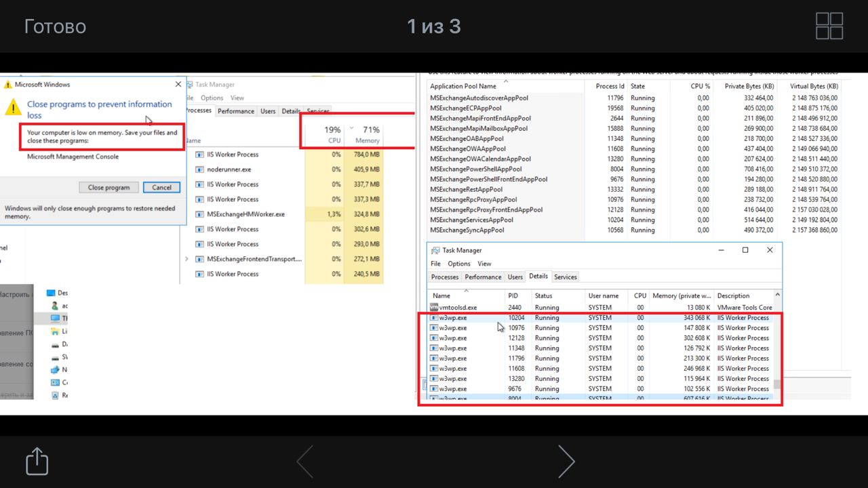868x488 pixels.
Task: Click the Private Bytes (KB) column header
Action: pyautogui.click(x=749, y=86)
